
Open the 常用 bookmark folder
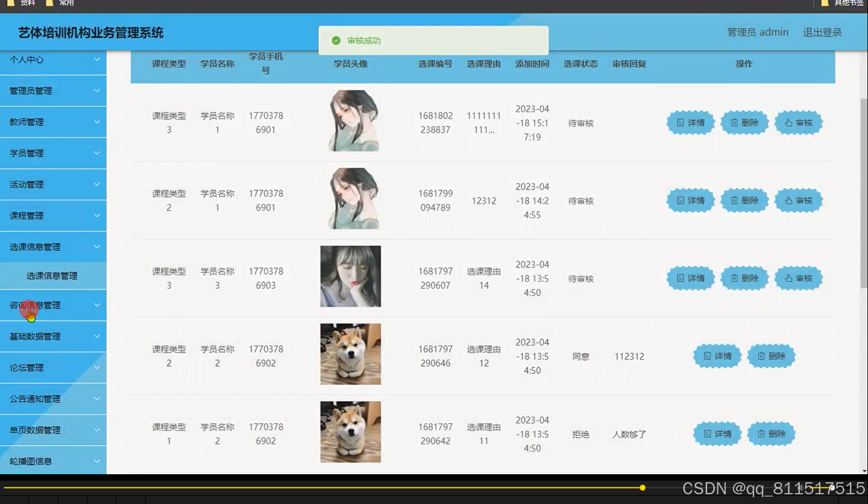pos(60,3)
